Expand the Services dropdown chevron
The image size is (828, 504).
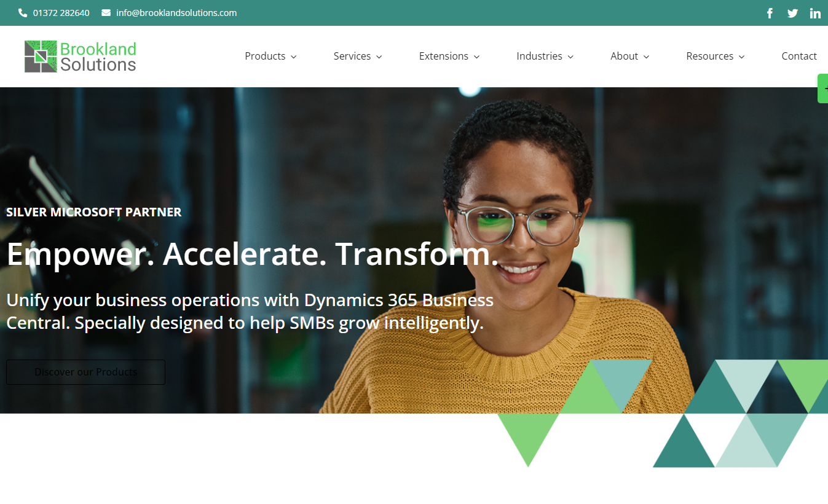[379, 57]
